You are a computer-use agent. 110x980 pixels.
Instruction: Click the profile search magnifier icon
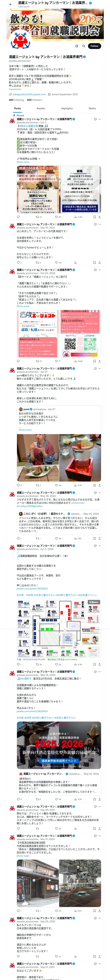[83, 46]
